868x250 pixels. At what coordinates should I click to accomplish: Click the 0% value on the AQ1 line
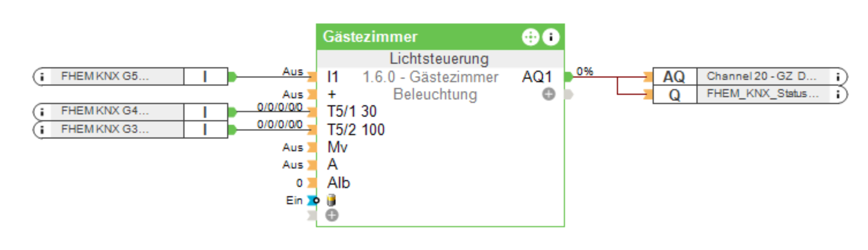584,71
